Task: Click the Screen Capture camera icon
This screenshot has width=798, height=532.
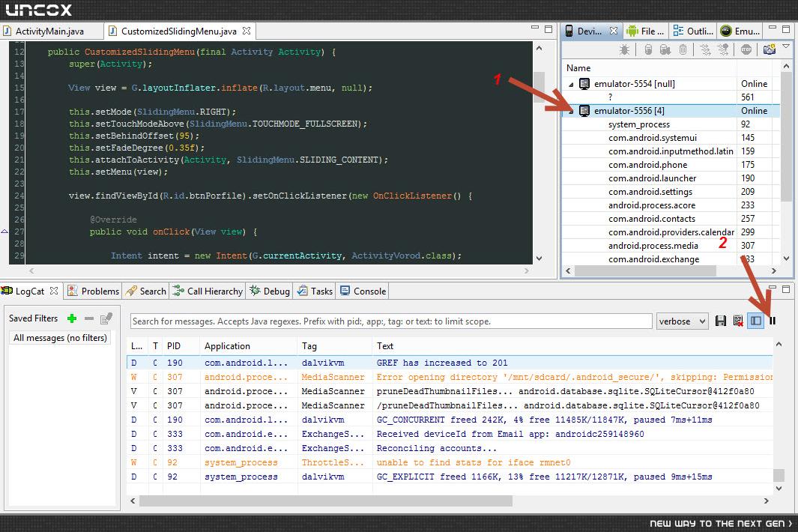Action: tap(769, 49)
